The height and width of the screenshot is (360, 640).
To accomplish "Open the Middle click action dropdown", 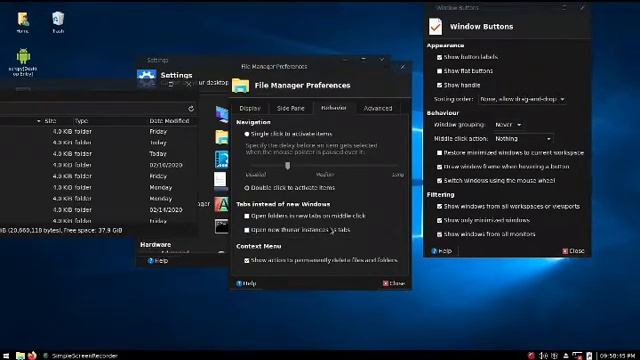I will [x=523, y=139].
